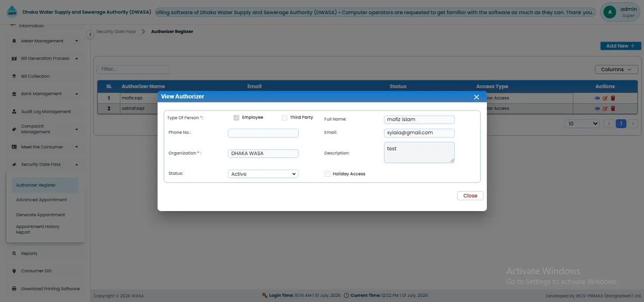This screenshot has width=644, height=302.
Task: Click the admin avatar icon
Action: point(610,12)
